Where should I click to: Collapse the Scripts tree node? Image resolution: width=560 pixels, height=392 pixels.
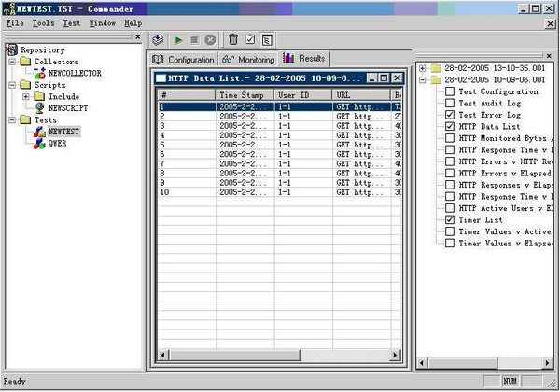[12, 85]
